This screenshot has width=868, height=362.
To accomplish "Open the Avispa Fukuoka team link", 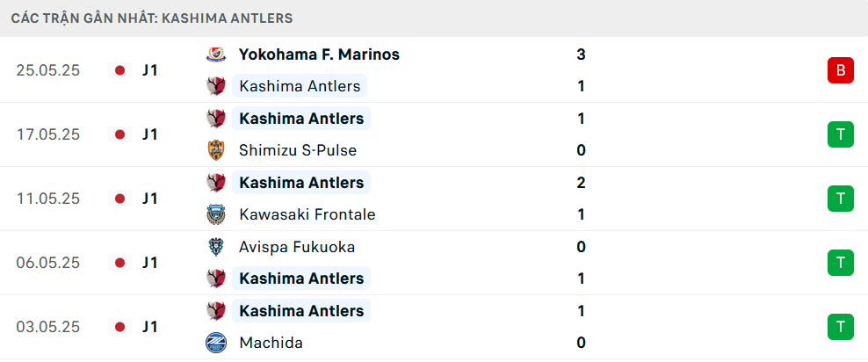I will pos(297,247).
